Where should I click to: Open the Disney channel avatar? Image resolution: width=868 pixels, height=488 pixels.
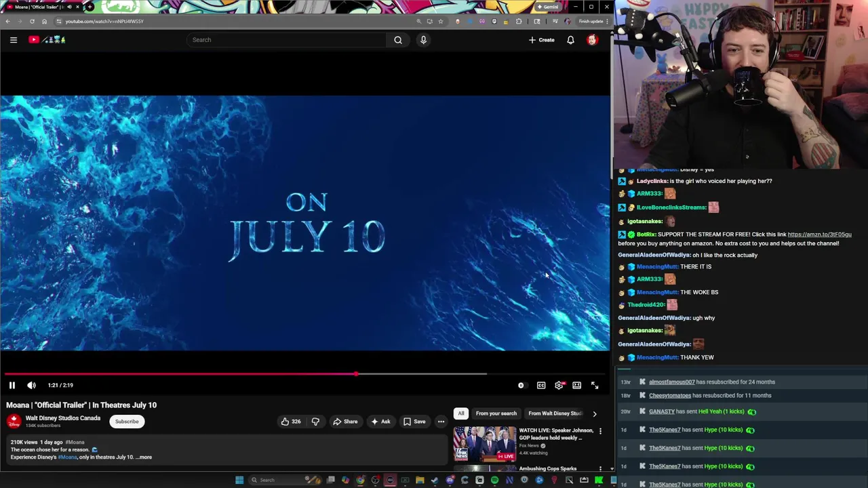(x=14, y=422)
